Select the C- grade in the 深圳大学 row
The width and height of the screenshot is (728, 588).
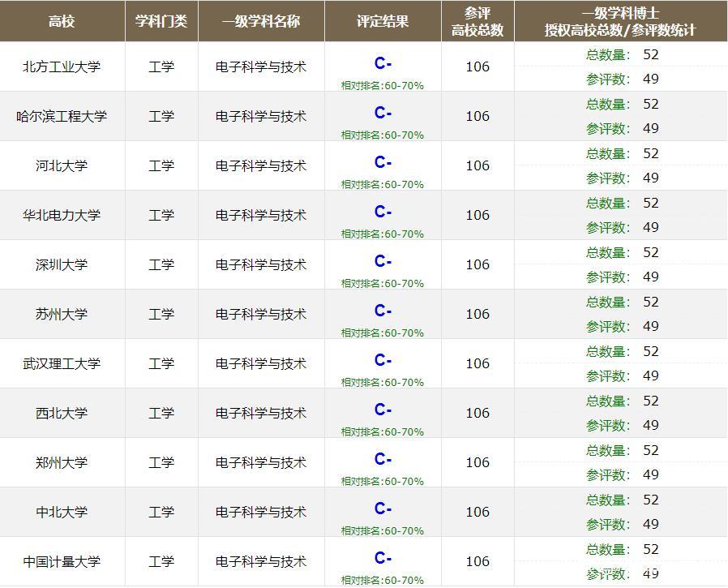(383, 261)
